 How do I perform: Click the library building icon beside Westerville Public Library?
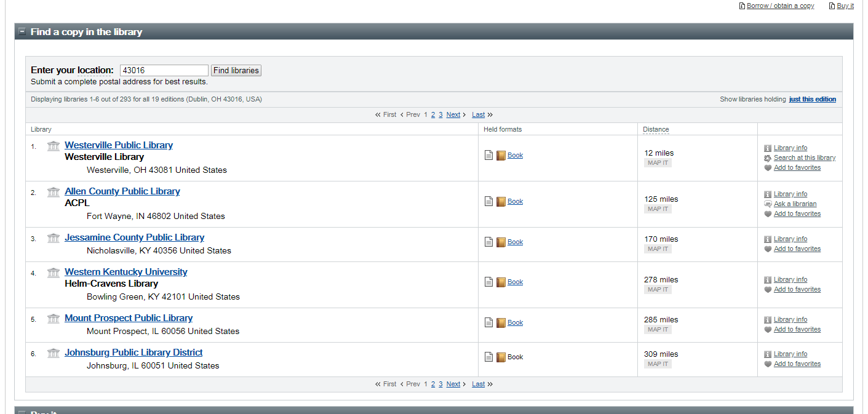pos(54,146)
